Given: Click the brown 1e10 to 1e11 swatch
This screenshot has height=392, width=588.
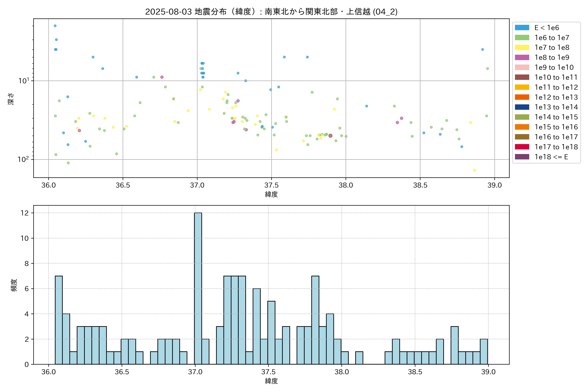Looking at the screenshot, I should [522, 77].
